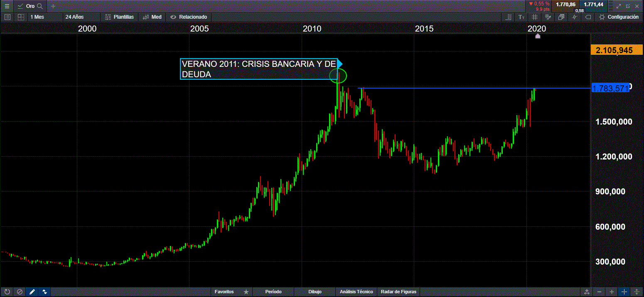Screen dimensions: 644x297
Task: Click the reset refresh icon bottom left
Action: pyautogui.click(x=7, y=292)
